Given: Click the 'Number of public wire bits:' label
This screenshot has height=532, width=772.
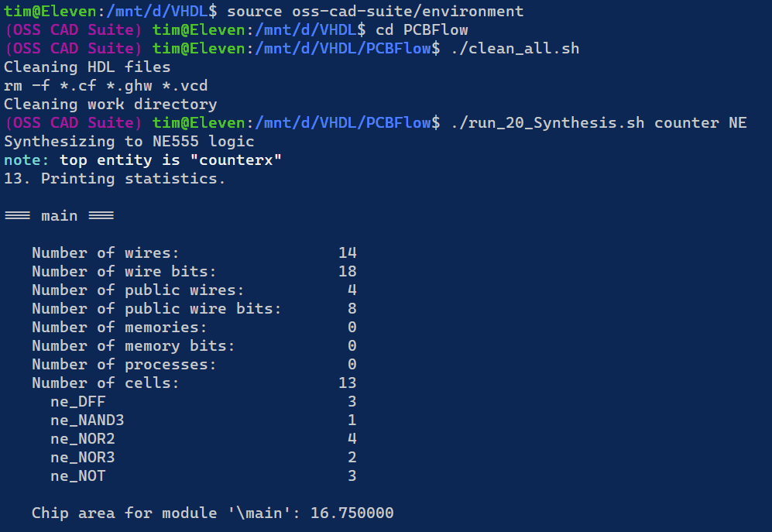Looking at the screenshot, I should 156,309.
